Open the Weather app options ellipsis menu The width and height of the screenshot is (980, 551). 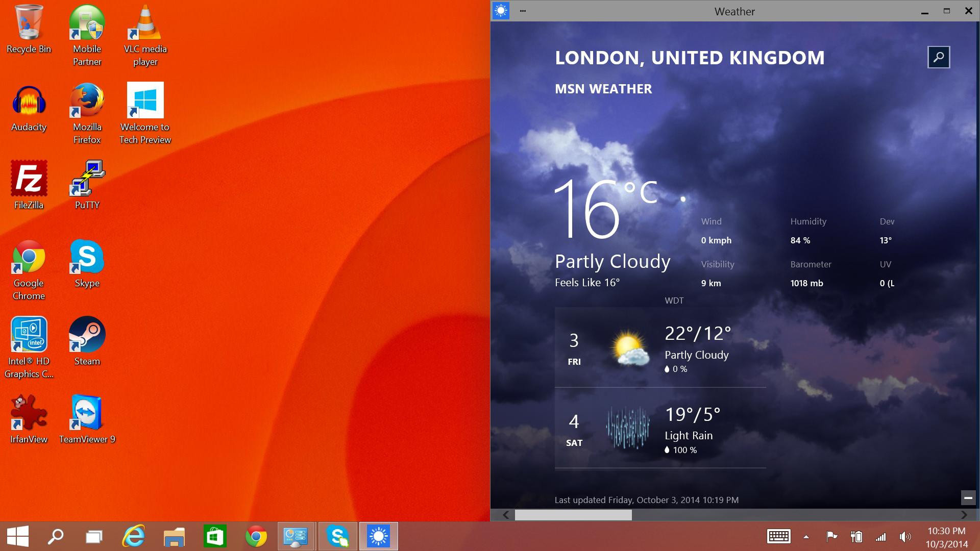tap(523, 11)
